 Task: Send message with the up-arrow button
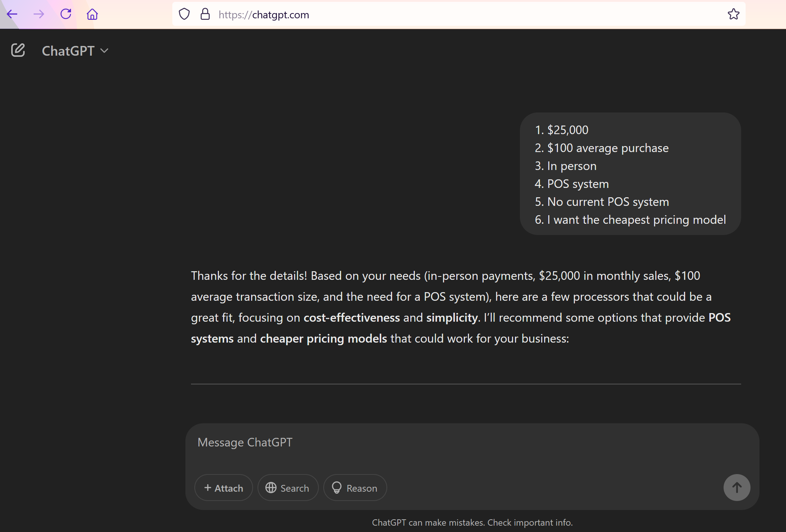click(737, 488)
